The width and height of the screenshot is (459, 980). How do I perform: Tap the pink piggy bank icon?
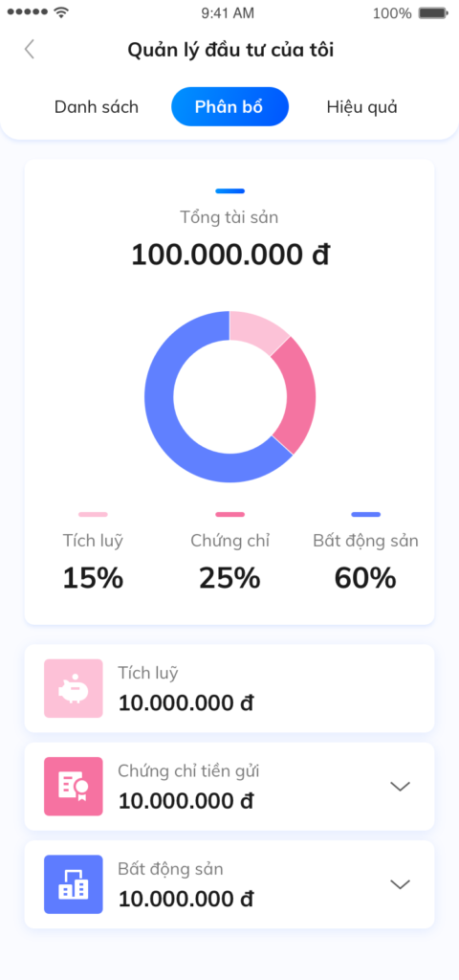coord(73,688)
